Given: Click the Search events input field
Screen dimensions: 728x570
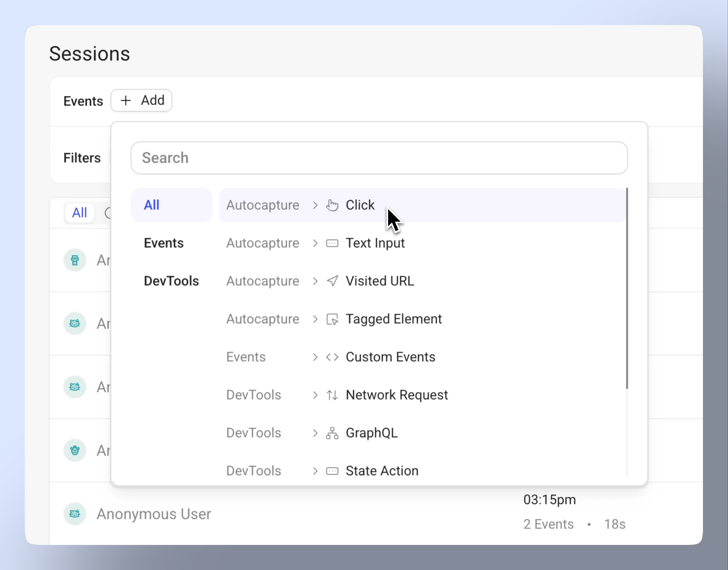Looking at the screenshot, I should pyautogui.click(x=379, y=158).
